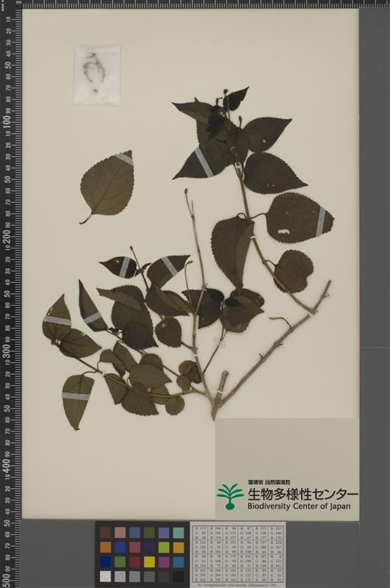Pick the black swatch on color checker
This screenshot has height=588, width=390.
(178, 576)
